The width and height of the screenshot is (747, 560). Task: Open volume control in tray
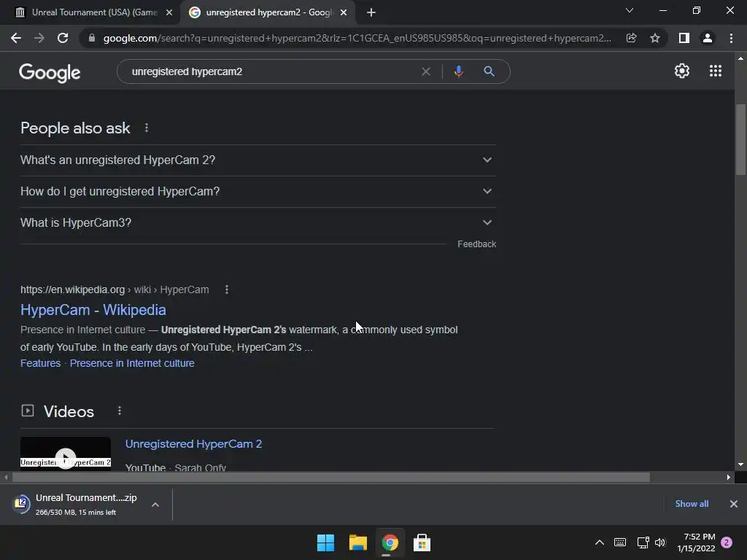point(660,542)
